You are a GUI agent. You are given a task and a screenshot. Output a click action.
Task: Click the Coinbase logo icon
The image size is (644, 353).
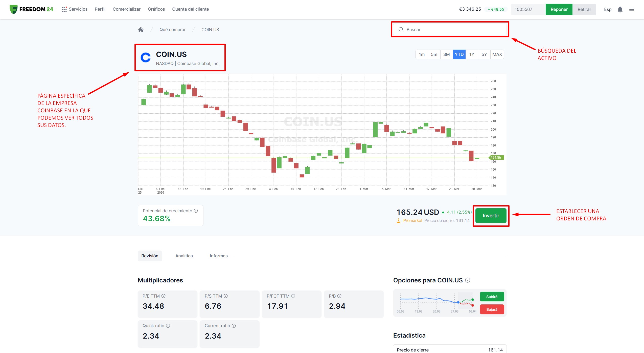click(146, 58)
